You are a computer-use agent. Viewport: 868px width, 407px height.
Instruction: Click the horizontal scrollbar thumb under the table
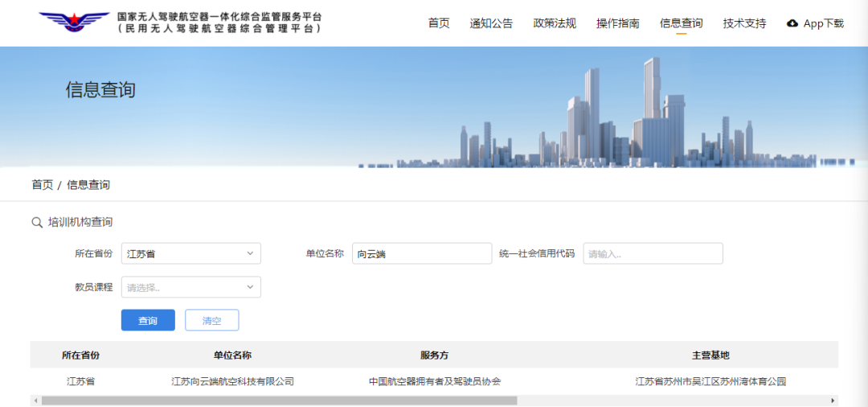(x=279, y=401)
